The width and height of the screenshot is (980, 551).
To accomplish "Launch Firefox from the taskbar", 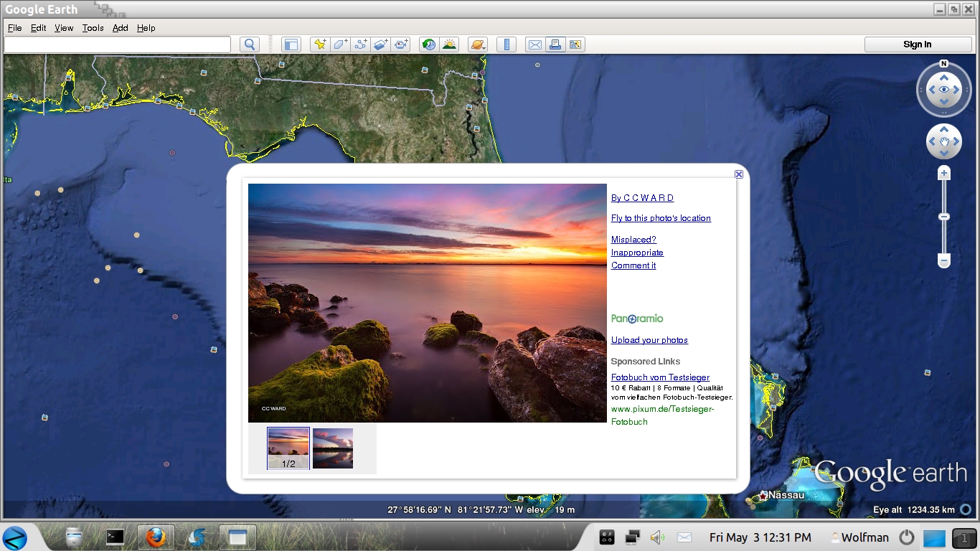I will [156, 537].
